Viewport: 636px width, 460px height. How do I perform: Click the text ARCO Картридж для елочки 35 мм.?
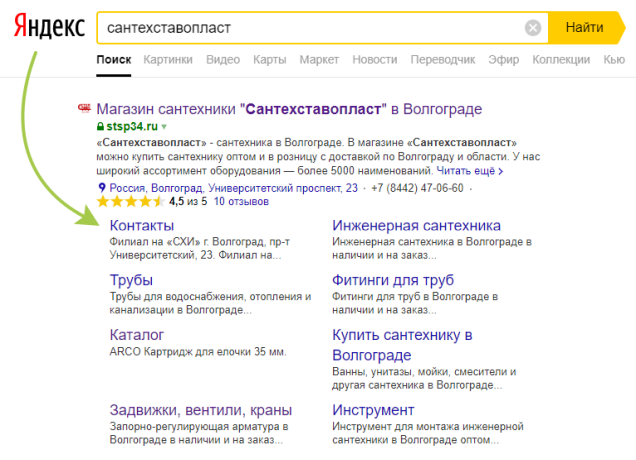click(198, 352)
